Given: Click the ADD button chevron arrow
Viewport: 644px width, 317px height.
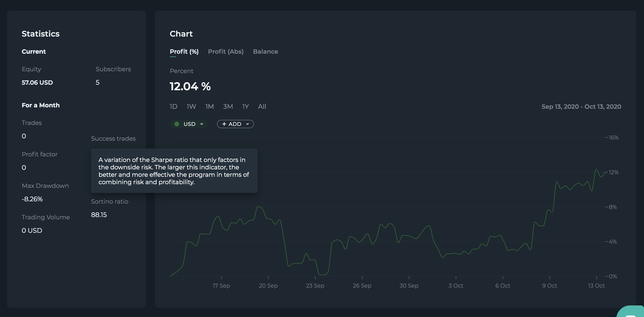Looking at the screenshot, I should click(x=247, y=124).
